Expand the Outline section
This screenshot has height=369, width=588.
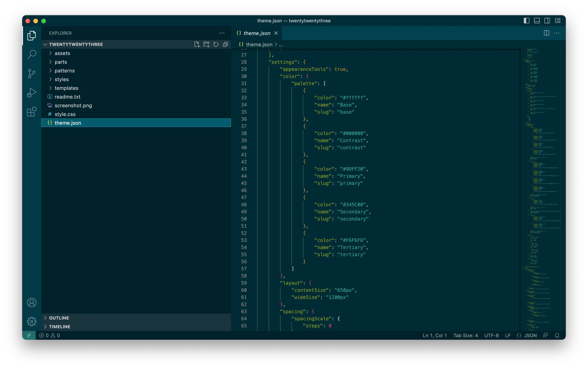click(136, 318)
